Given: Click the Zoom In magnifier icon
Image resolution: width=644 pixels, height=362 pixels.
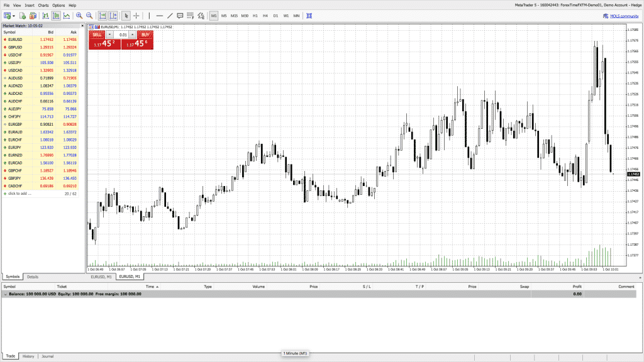Looking at the screenshot, I should 79,15.
